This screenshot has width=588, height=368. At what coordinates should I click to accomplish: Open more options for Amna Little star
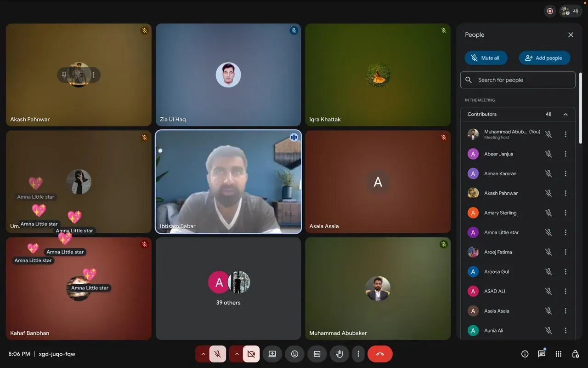point(565,232)
